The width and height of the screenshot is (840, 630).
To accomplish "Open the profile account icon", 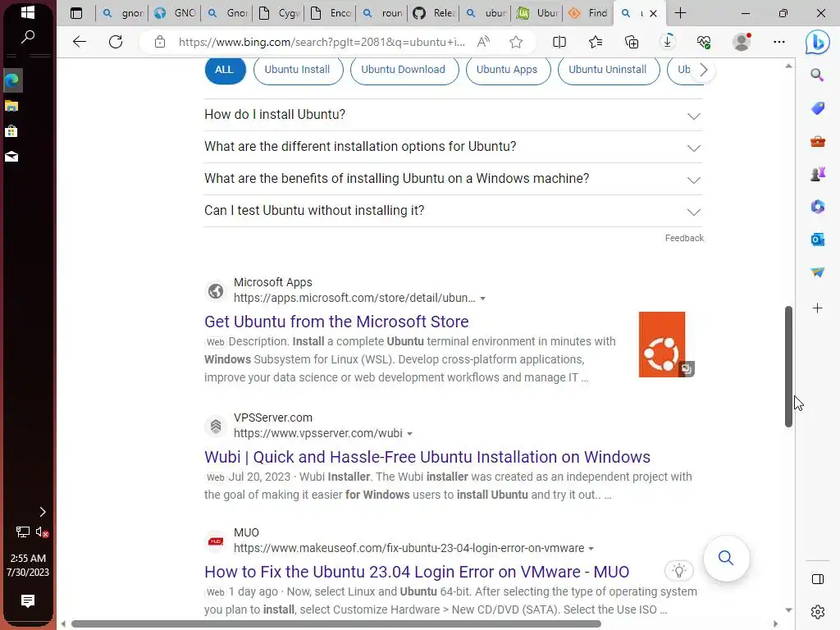I will click(x=742, y=42).
